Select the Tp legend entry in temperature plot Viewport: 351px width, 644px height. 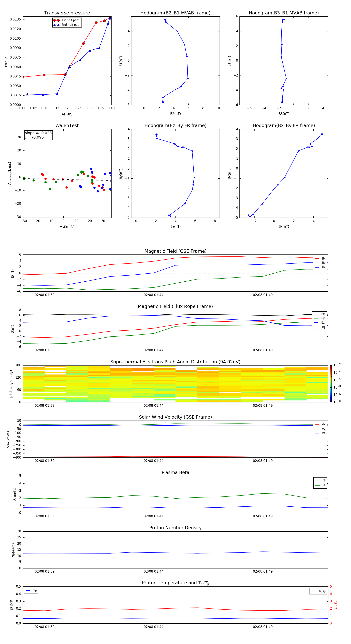coord(31,591)
